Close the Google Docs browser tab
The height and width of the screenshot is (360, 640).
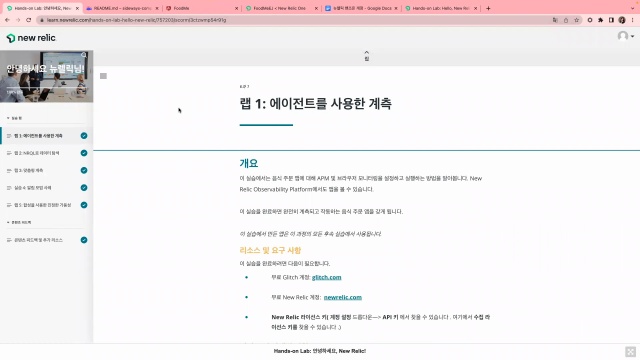[396, 8]
